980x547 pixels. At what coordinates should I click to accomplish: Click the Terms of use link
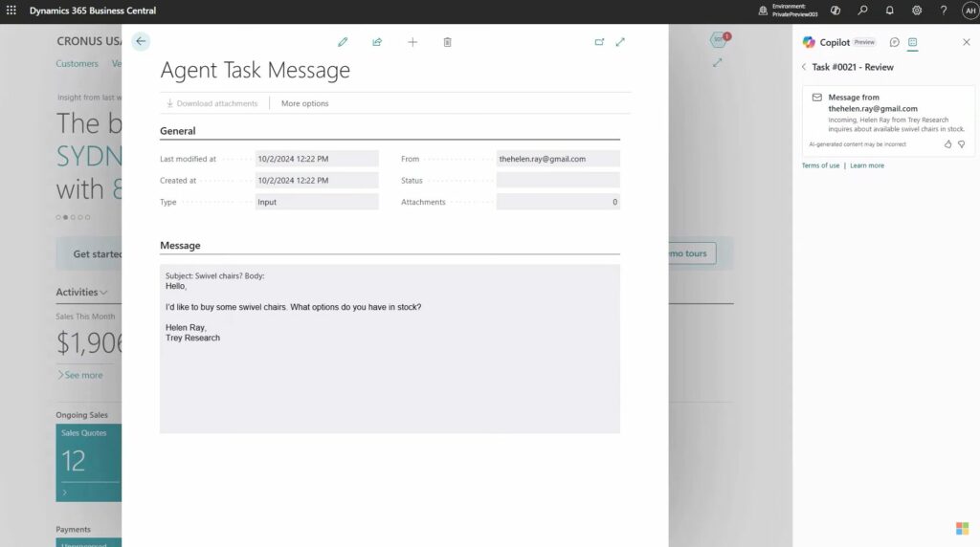(820, 165)
